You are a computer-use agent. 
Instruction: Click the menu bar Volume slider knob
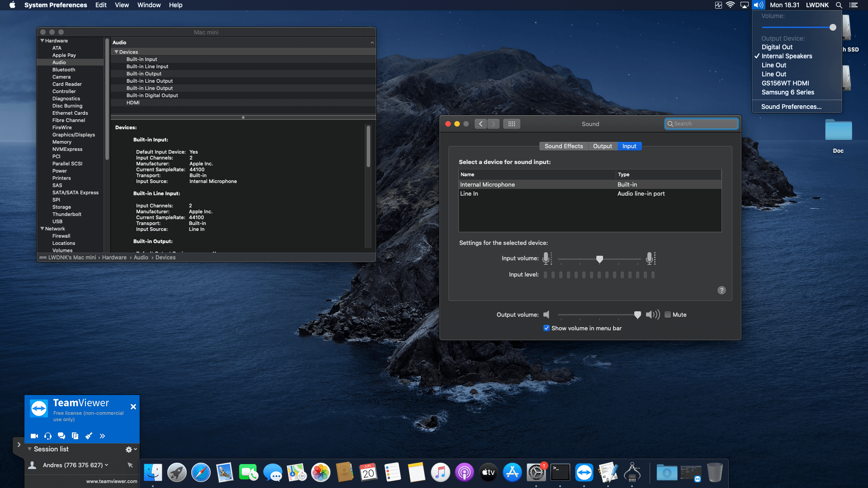[x=833, y=28]
